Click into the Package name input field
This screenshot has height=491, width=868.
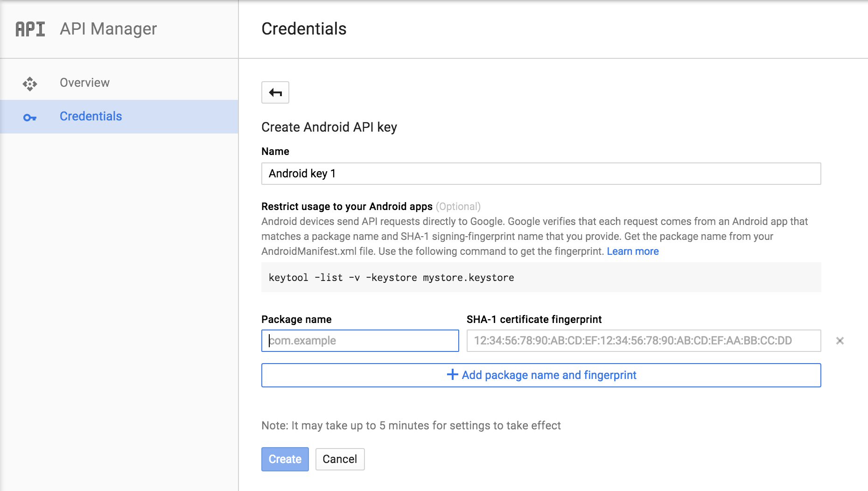pos(360,341)
